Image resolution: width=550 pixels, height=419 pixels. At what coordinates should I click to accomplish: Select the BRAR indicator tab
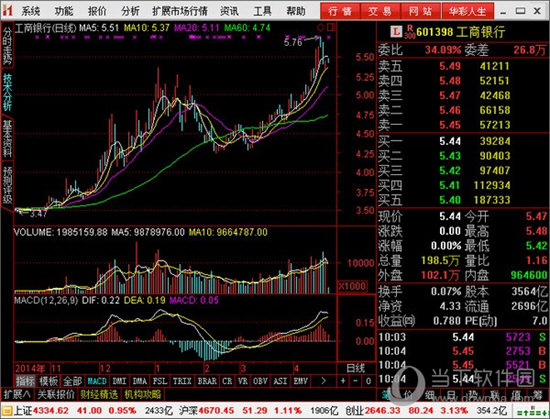(x=207, y=381)
